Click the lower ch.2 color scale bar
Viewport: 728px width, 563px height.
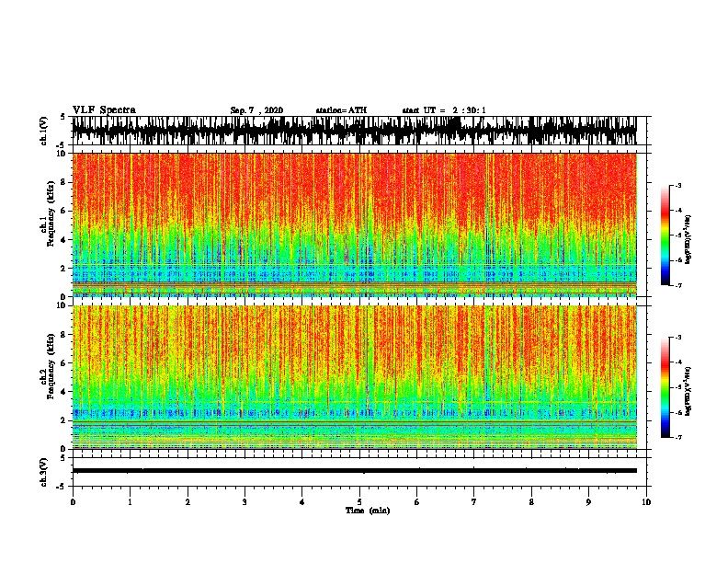click(x=665, y=387)
